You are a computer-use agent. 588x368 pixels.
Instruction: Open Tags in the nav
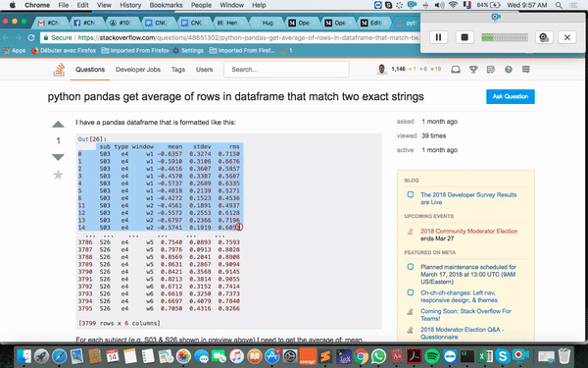(x=178, y=70)
